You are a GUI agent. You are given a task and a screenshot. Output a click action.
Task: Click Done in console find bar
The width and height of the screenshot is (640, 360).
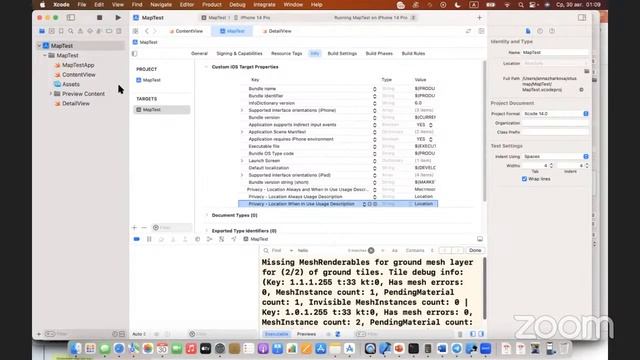(x=475, y=250)
